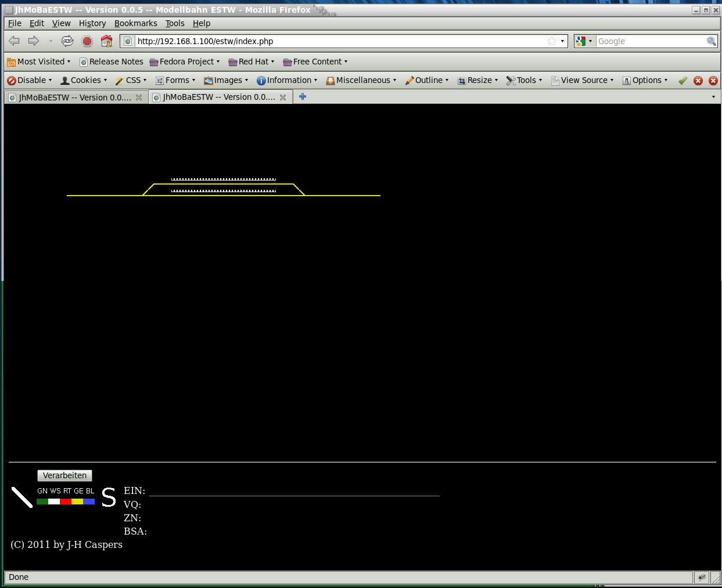Click the large white S symbol
This screenshot has width=722, height=588.
(x=109, y=497)
